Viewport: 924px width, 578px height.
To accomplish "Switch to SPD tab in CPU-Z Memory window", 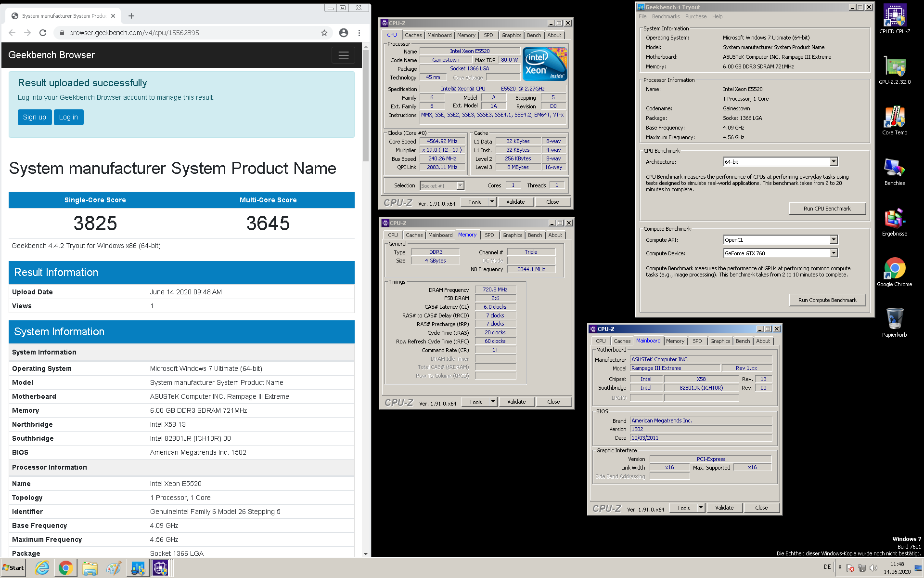I will click(x=489, y=235).
